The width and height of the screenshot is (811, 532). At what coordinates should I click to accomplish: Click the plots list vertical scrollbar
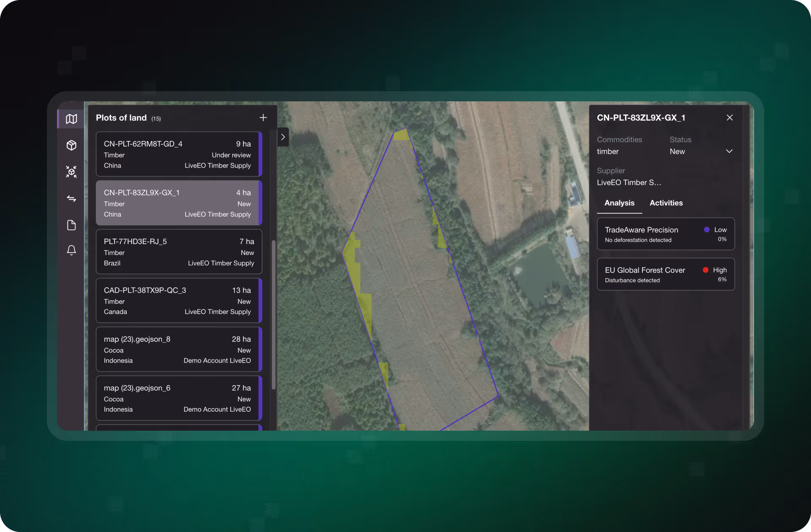coord(274,315)
